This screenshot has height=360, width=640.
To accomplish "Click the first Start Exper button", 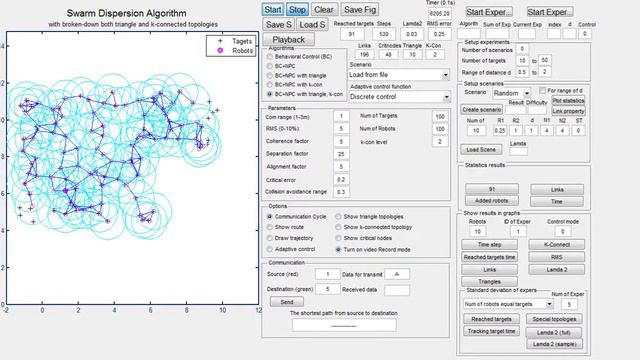I will 489,12.
